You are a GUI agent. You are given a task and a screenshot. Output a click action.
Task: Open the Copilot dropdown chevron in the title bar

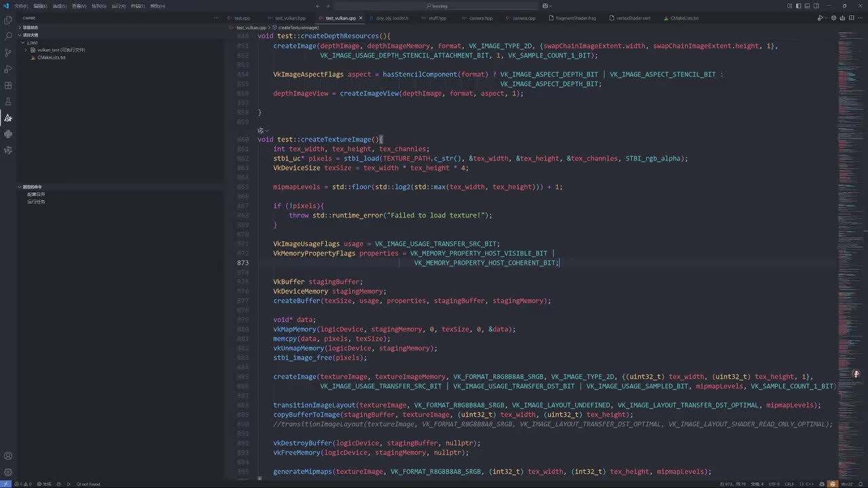pos(551,6)
